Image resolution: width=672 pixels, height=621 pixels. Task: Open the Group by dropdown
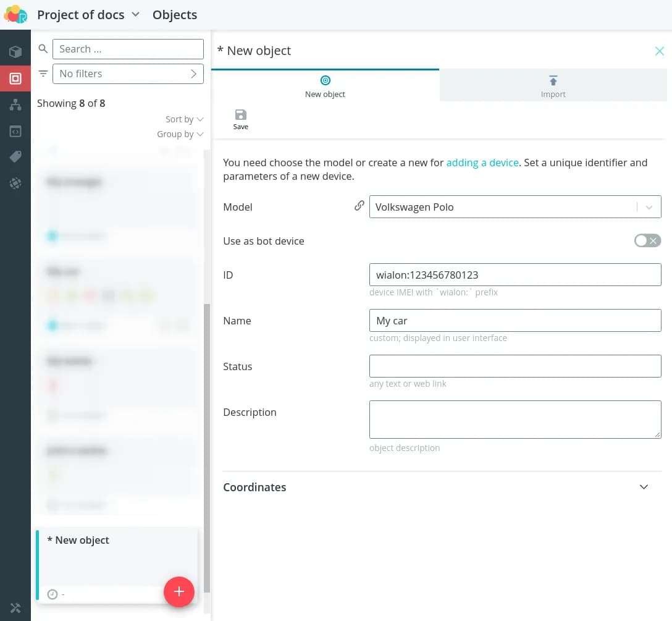click(180, 134)
